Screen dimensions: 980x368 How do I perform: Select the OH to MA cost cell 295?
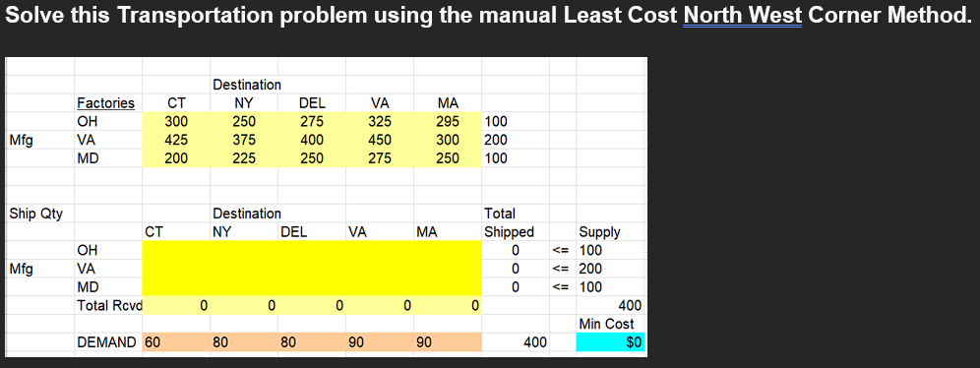click(x=448, y=121)
